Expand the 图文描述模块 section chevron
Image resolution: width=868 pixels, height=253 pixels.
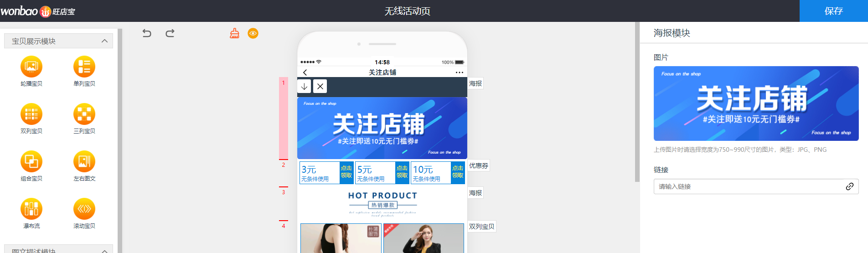coord(104,250)
